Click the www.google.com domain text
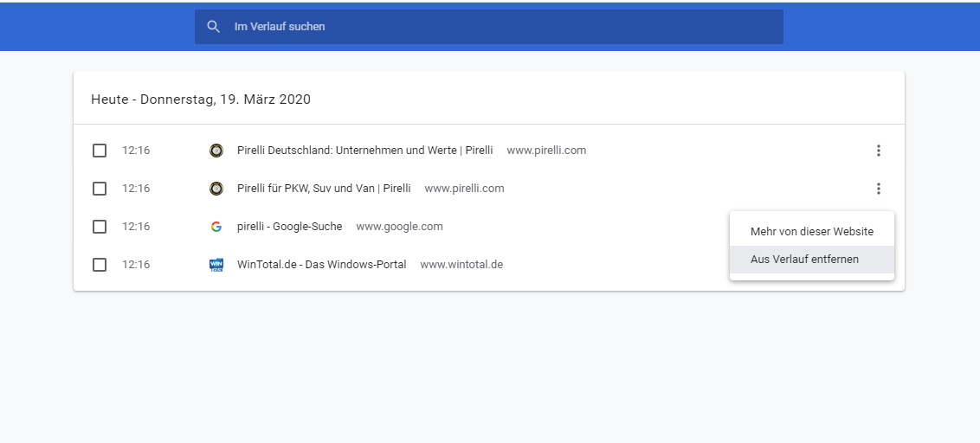The height and width of the screenshot is (443, 980). click(x=399, y=227)
